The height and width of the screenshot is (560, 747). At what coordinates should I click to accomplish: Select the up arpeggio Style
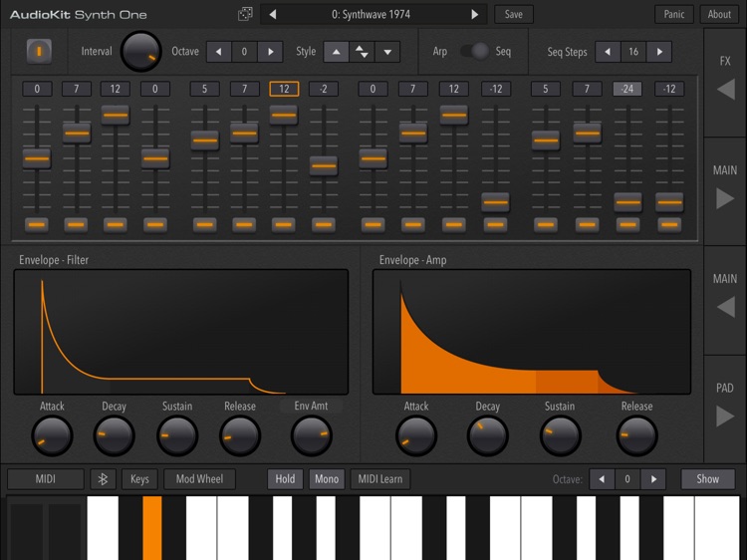pyautogui.click(x=337, y=52)
